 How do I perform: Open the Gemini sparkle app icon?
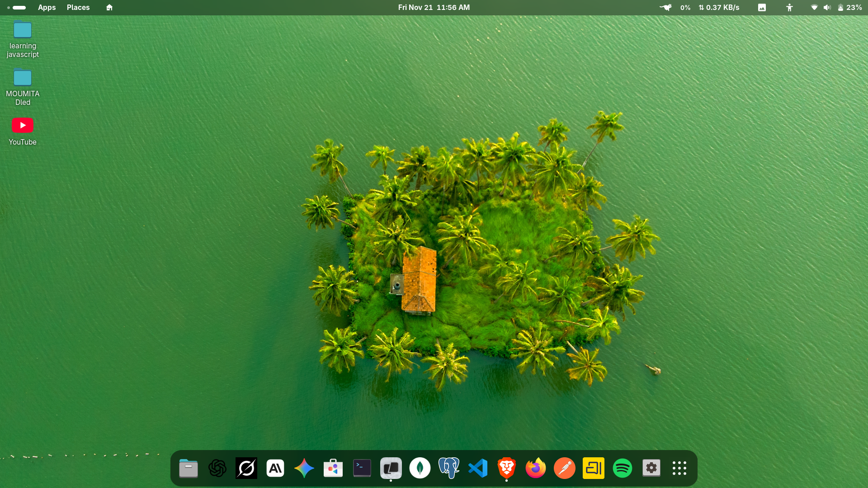pos(304,468)
